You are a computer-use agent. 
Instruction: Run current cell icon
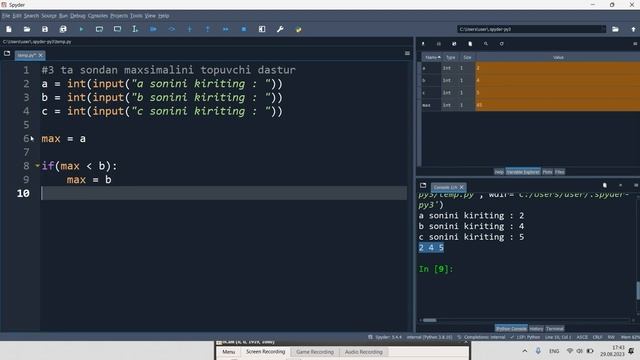click(x=99, y=29)
